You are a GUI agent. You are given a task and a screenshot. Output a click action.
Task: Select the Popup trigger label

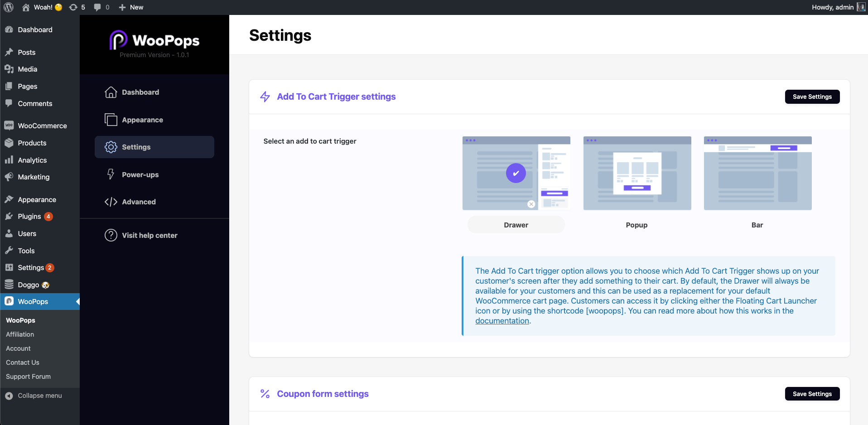click(637, 225)
